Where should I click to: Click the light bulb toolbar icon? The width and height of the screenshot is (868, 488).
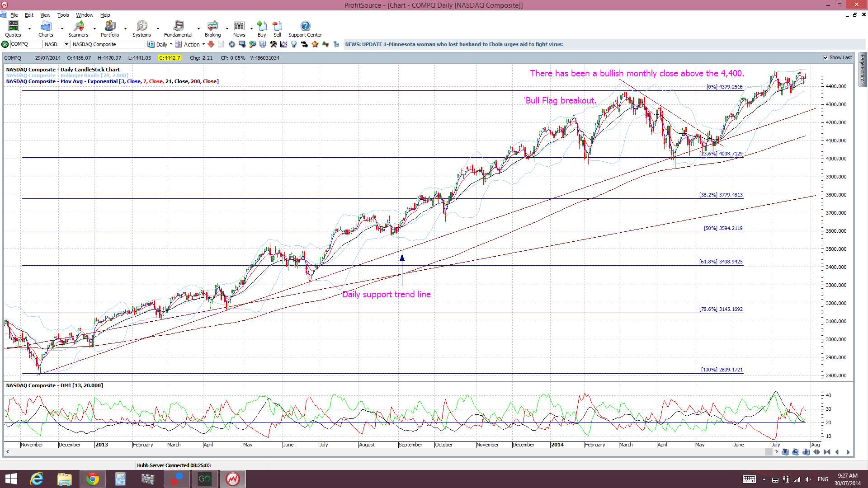pyautogui.click(x=294, y=44)
